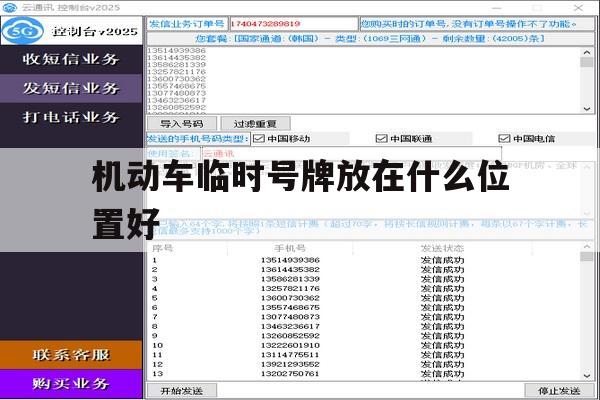Click 开始发送 button
The width and height of the screenshot is (600, 400).
click(x=182, y=391)
